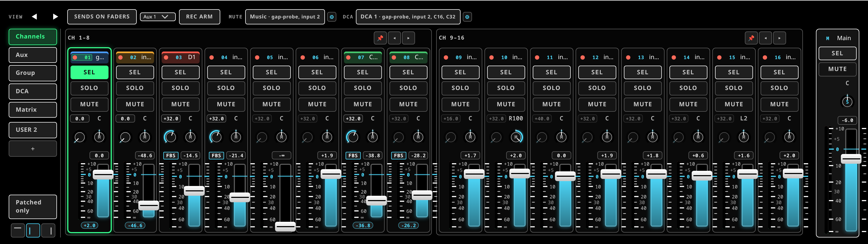Click the record dot on channel 04
This screenshot has height=244, width=868.
(x=212, y=58)
